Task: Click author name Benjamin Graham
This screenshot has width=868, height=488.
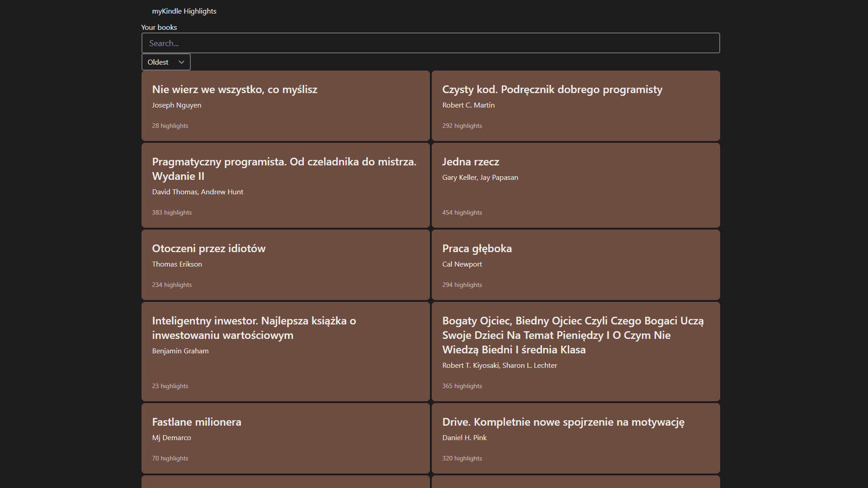Action: [x=180, y=351]
